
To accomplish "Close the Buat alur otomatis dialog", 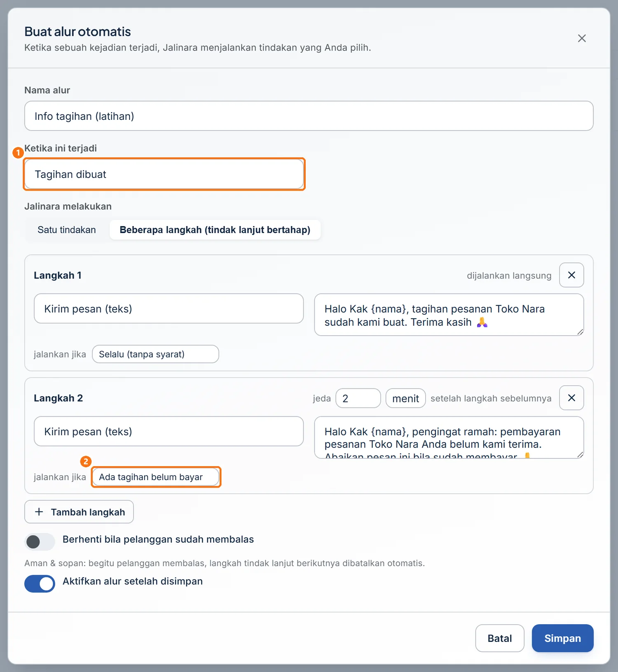I will coord(582,38).
